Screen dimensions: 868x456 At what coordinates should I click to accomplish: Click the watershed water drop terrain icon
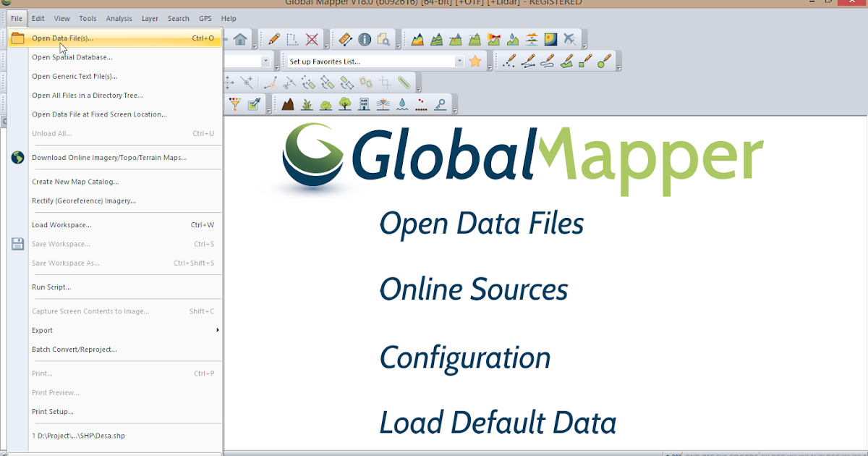(513, 39)
